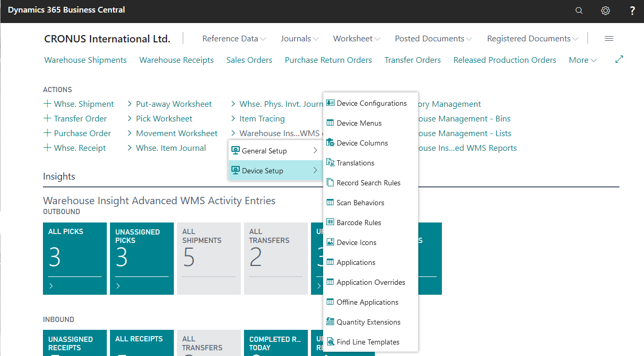Expand the General Setup submenu arrow

315,151
